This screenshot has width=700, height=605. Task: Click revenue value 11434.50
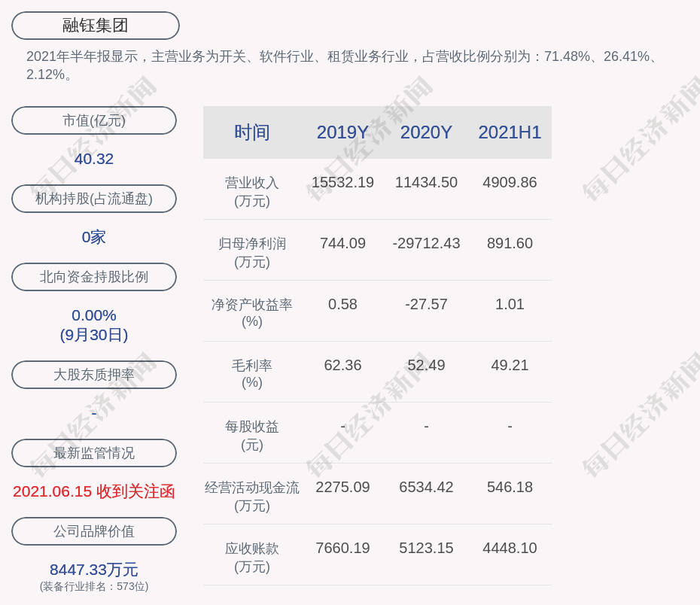pyautogui.click(x=426, y=183)
